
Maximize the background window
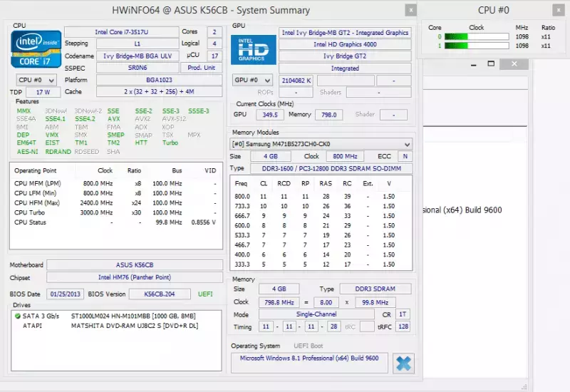point(491,63)
